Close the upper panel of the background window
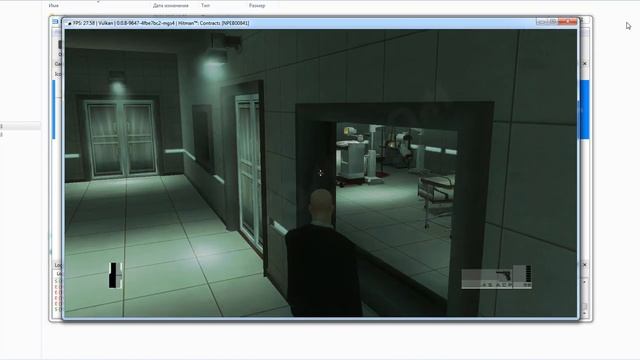640x360 pixels. click(584, 64)
